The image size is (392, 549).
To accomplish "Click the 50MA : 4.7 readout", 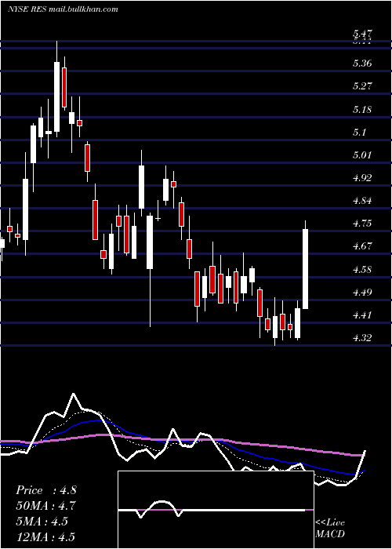I will (x=45, y=506).
